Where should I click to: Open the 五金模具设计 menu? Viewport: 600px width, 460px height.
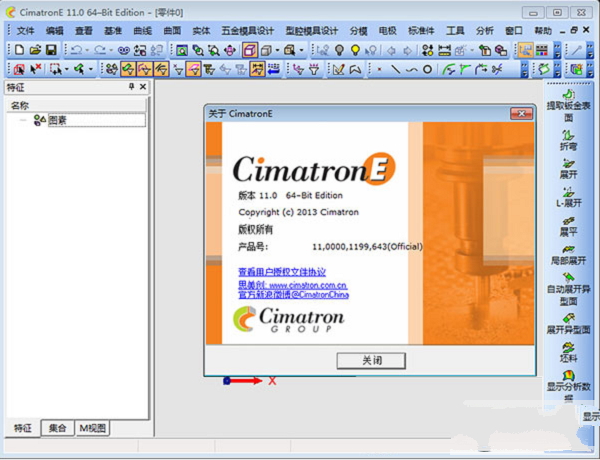tap(248, 31)
